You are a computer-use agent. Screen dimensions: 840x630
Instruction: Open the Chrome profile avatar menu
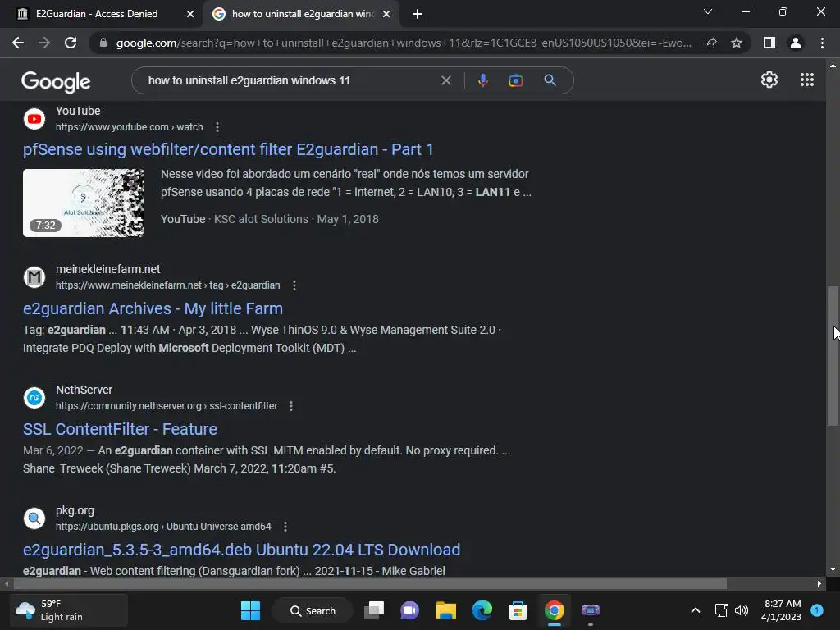click(796, 43)
